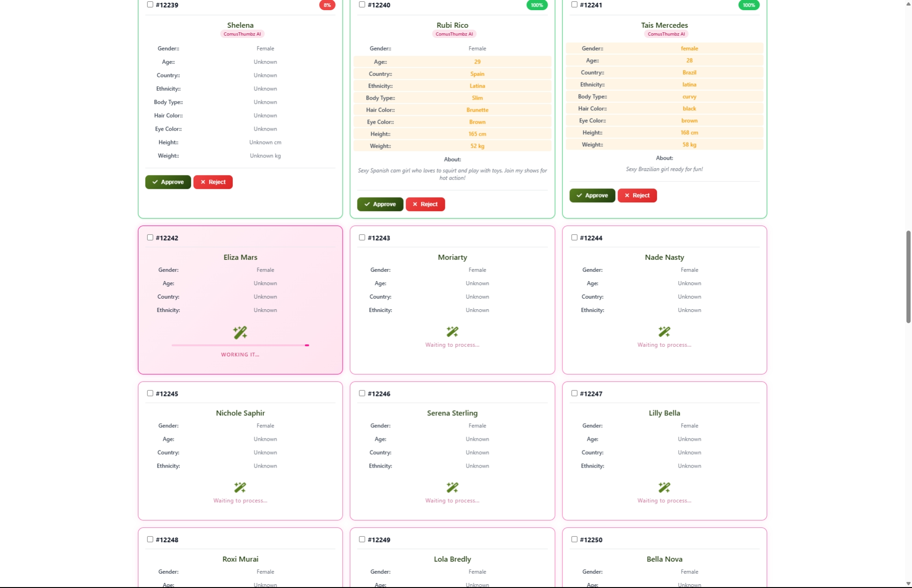This screenshot has height=588, width=912.
Task: Click the magic wand icon on Moriarty's card
Action: [452, 332]
